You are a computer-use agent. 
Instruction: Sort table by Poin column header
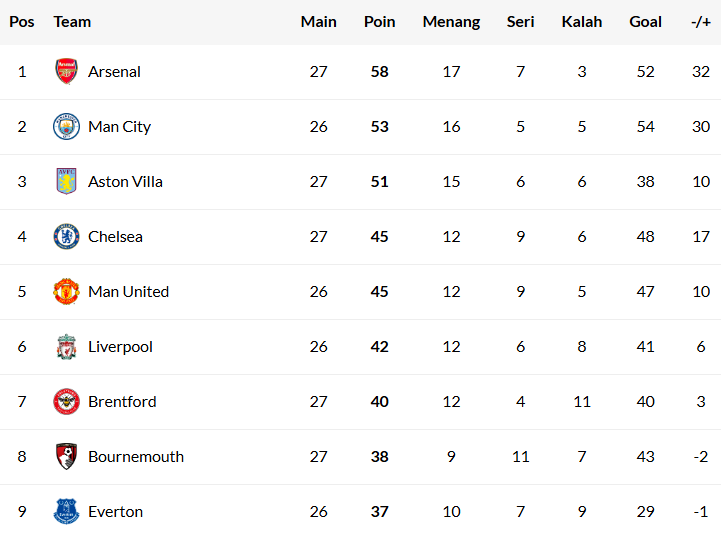pos(380,22)
